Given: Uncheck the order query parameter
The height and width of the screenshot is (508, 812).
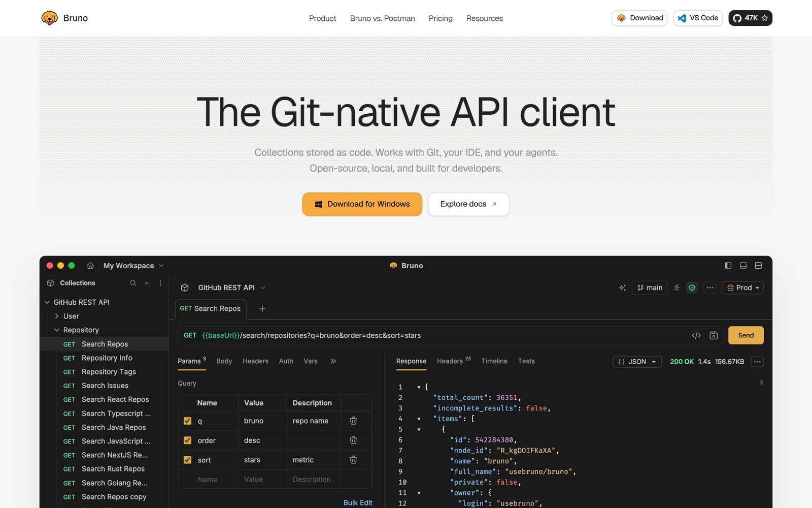Looking at the screenshot, I should coord(188,440).
